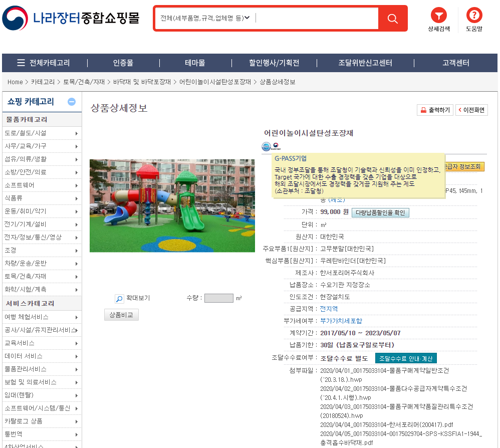
Task: Click the 상품비교 button
Action: [121, 315]
